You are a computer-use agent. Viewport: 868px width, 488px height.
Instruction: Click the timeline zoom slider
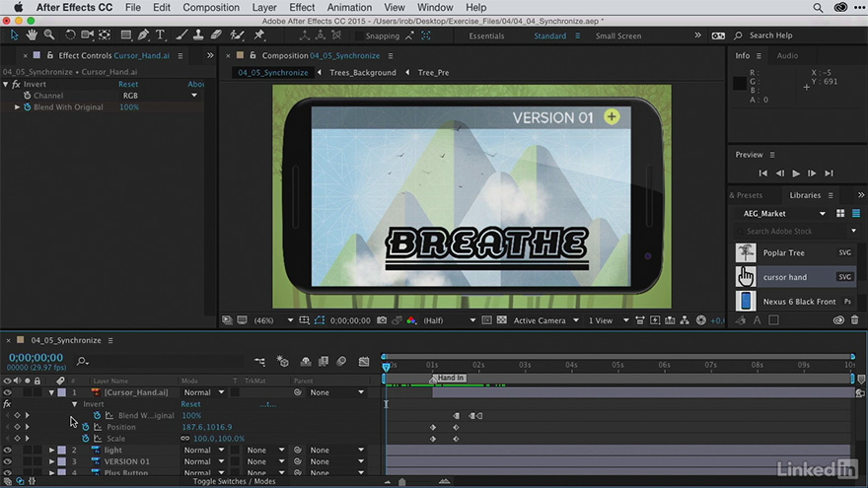click(401, 482)
